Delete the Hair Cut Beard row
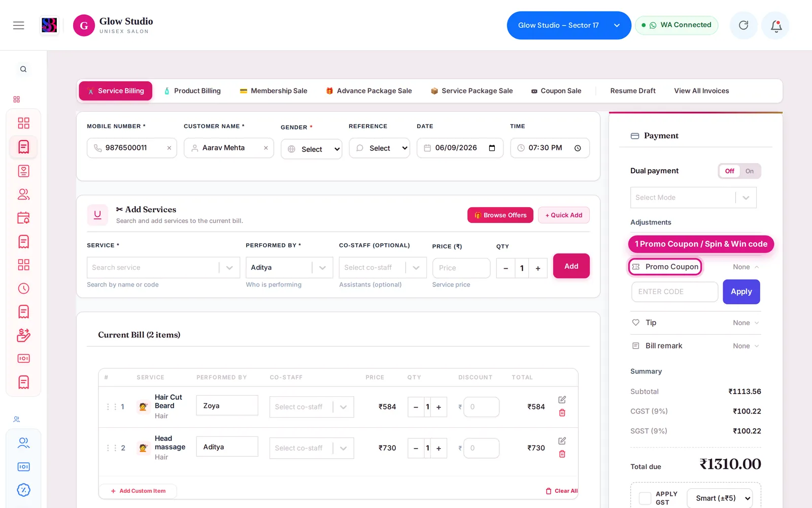Image resolution: width=812 pixels, height=508 pixels. 562,413
